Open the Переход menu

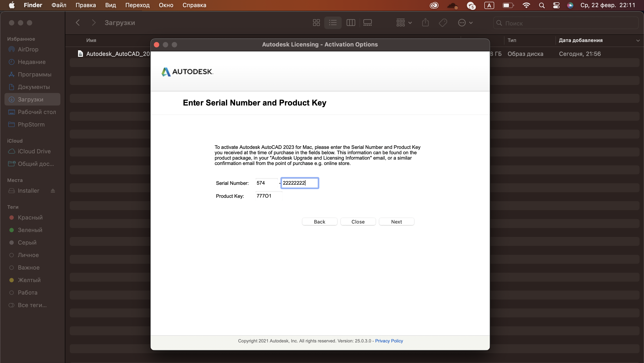137,5
